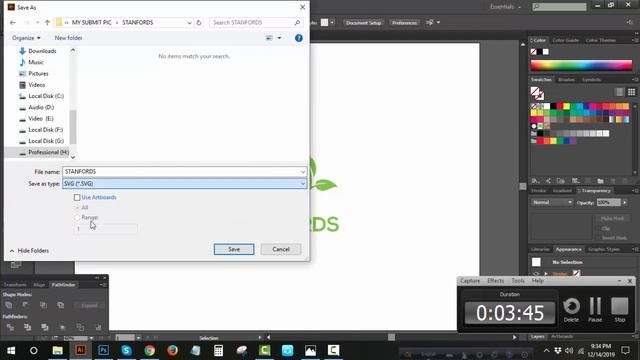
Task: Click the New Color Group folder icon
Action: (600, 181)
